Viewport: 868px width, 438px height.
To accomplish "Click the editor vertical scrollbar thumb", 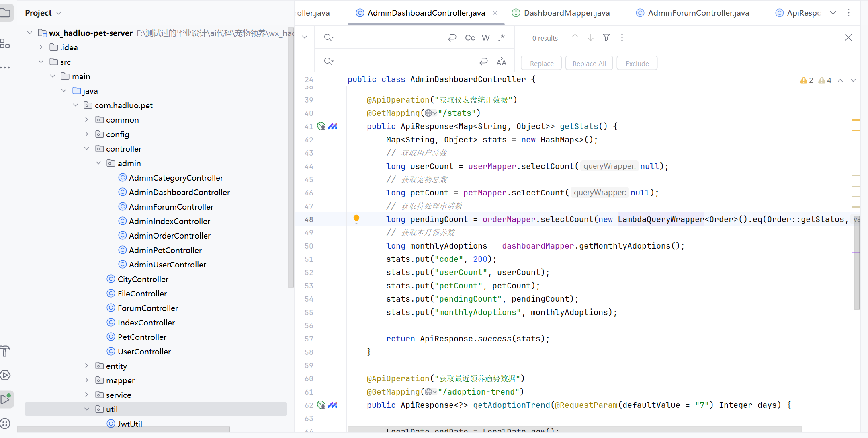I will pyautogui.click(x=857, y=263).
